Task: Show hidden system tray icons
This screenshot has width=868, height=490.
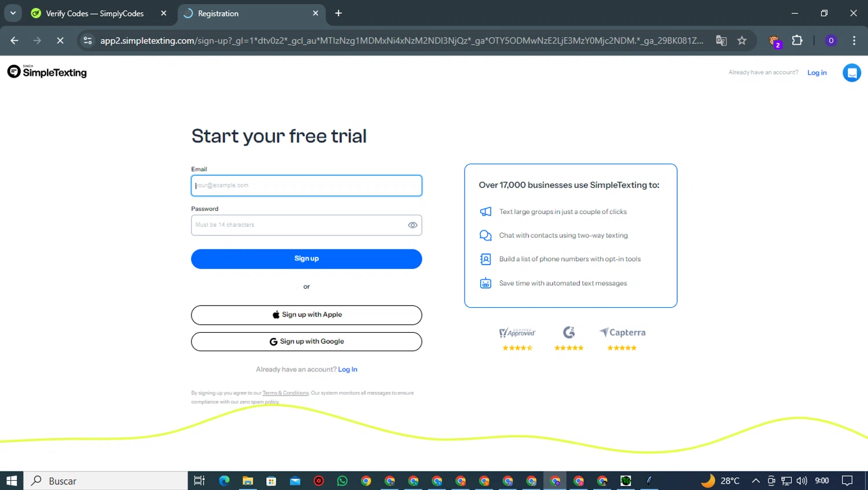Action: 756,481
